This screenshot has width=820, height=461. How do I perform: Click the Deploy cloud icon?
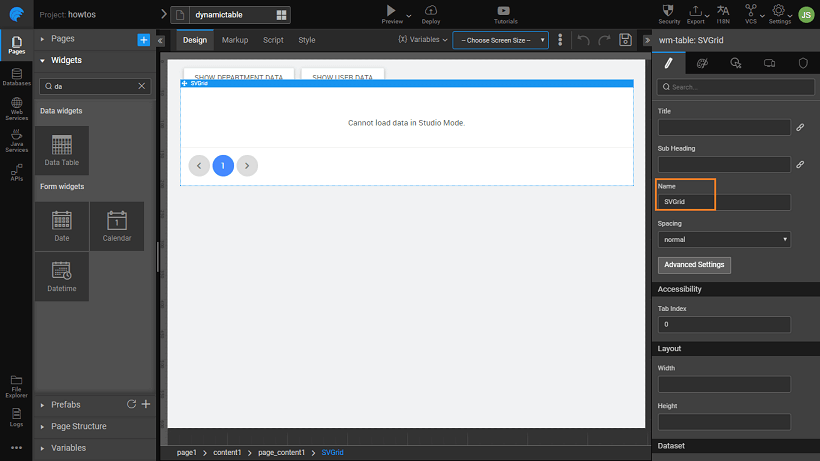coord(430,11)
